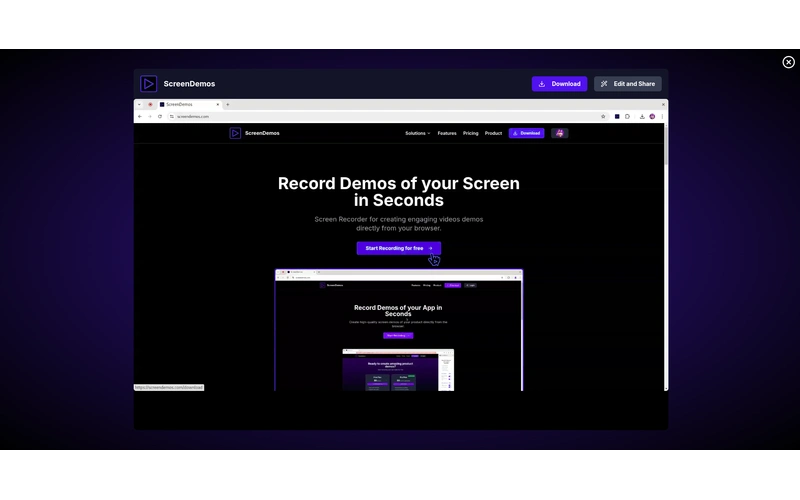Download the recorded video

coord(559,84)
